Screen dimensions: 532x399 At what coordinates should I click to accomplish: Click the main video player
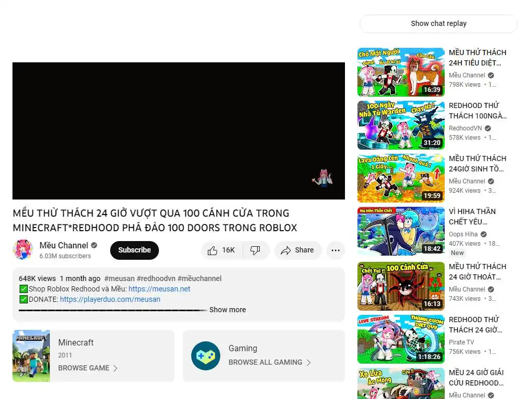click(179, 130)
